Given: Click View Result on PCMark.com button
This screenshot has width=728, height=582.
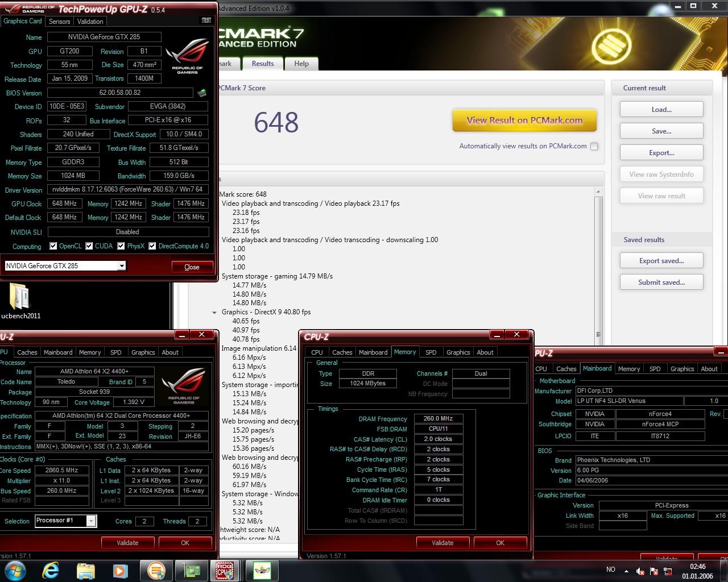Looking at the screenshot, I should click(x=524, y=120).
